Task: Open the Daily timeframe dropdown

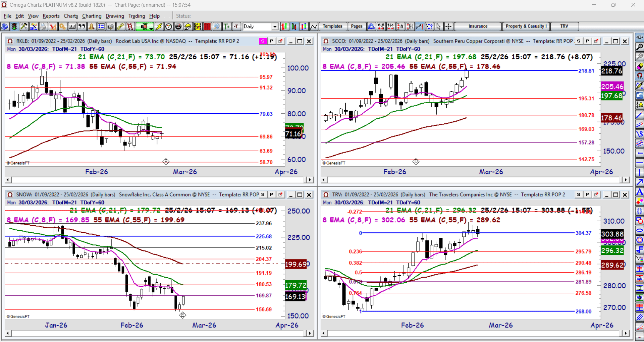Action: point(275,26)
